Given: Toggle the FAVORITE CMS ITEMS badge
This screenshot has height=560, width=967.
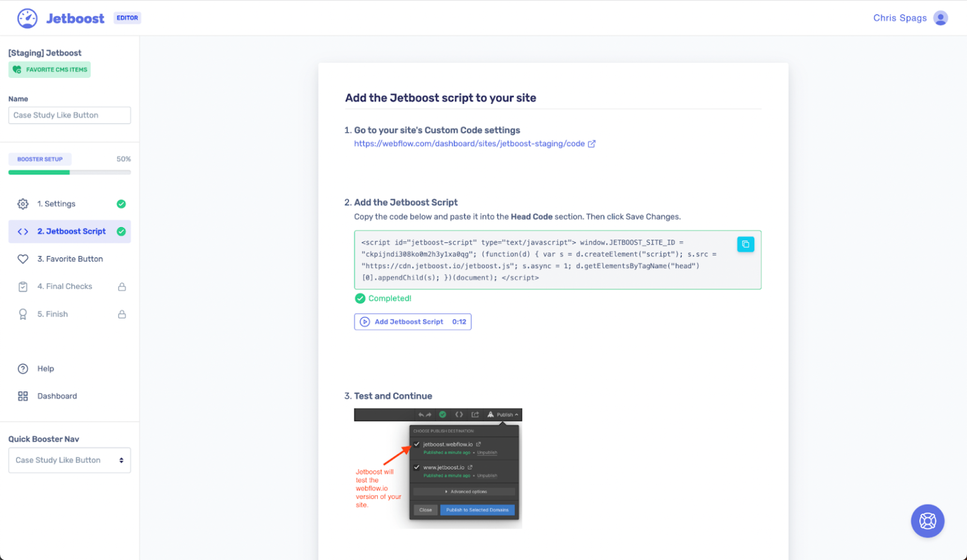Looking at the screenshot, I should (x=49, y=69).
